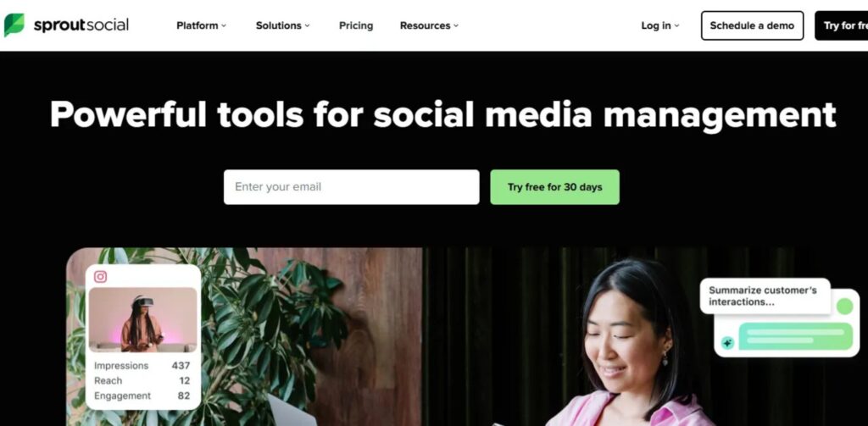The height and width of the screenshot is (426, 868).
Task: Click the Reach 12 stat row
Action: 142,380
